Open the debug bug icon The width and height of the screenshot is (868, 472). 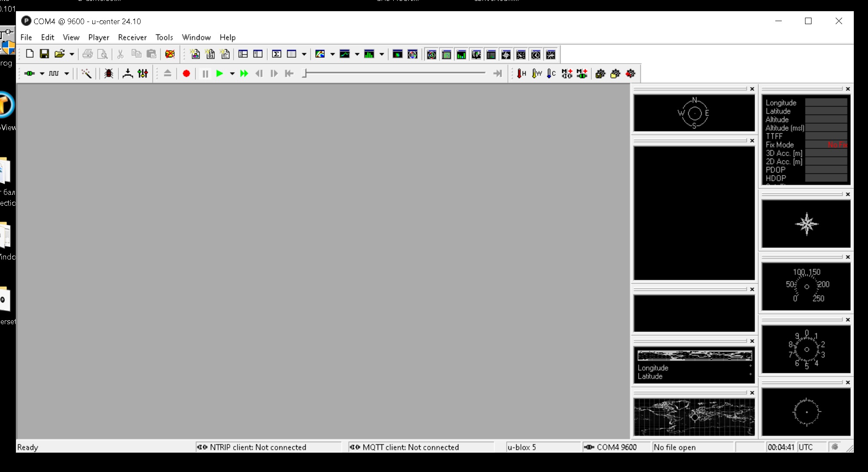click(x=109, y=74)
